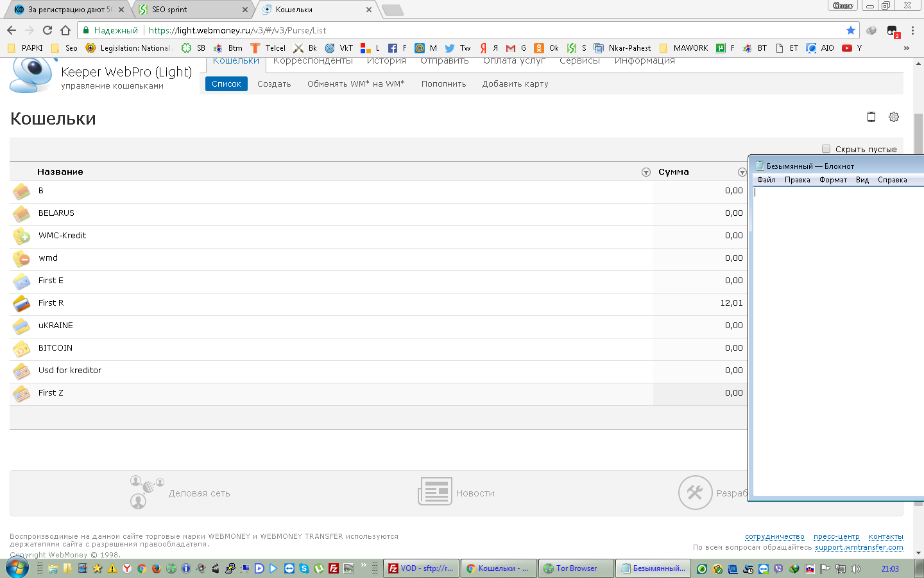
Task: Click the Добавить карту link
Action: pyautogui.click(x=515, y=84)
